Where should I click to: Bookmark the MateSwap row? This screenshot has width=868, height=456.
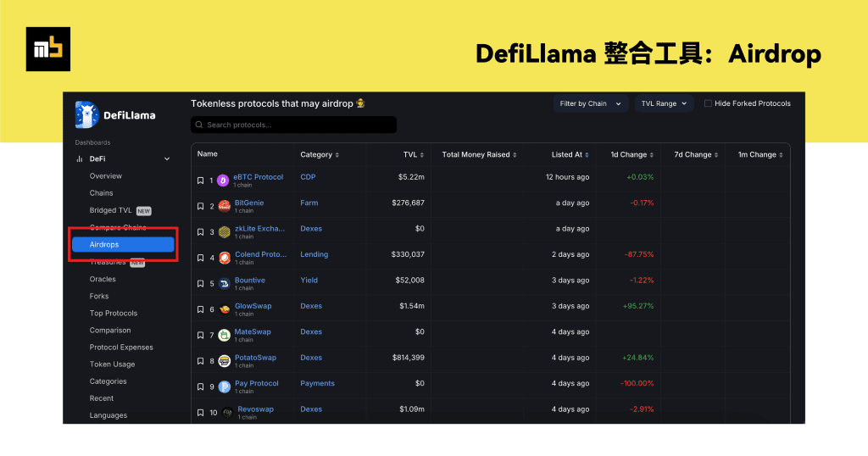[200, 336]
